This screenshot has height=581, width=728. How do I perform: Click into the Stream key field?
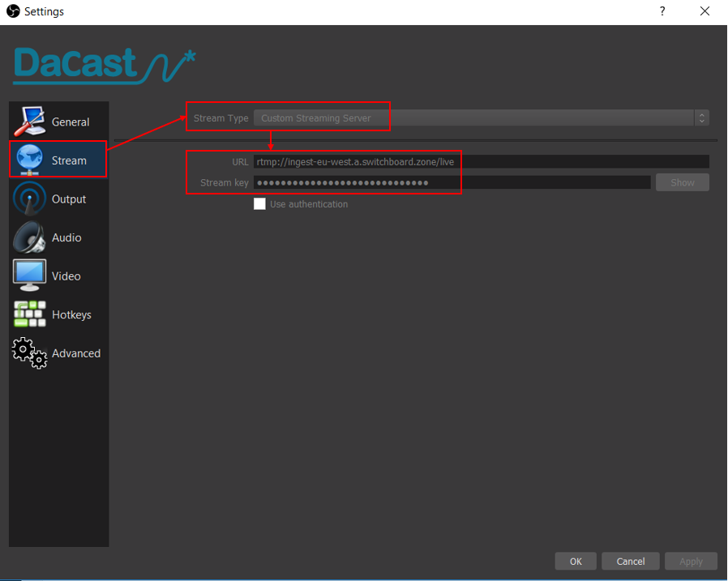(452, 182)
